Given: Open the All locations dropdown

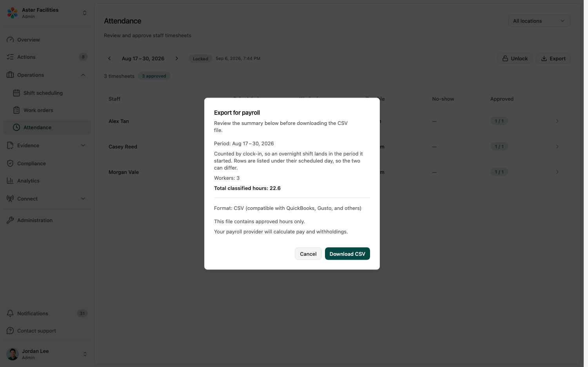Looking at the screenshot, I should pos(539,21).
